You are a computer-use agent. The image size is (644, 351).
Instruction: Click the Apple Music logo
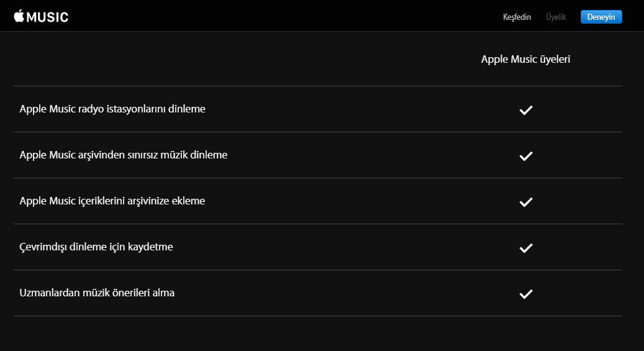click(x=41, y=16)
